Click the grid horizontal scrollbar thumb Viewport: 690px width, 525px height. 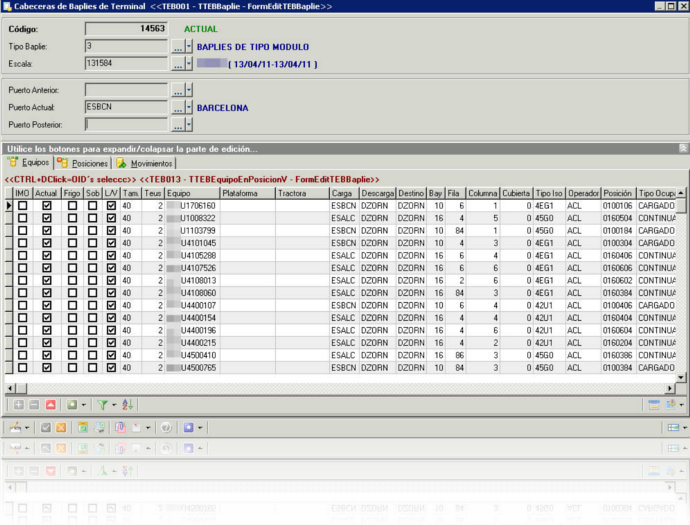click(21, 388)
